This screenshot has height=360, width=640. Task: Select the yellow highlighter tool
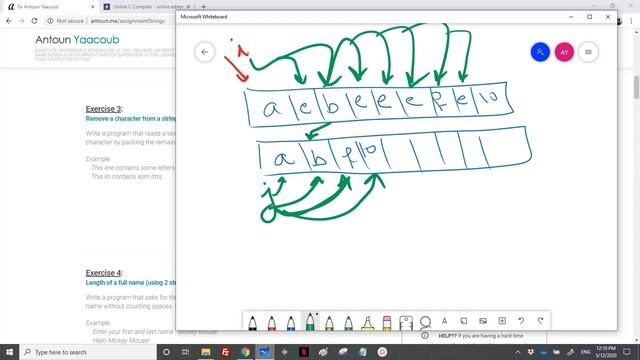pos(368,322)
